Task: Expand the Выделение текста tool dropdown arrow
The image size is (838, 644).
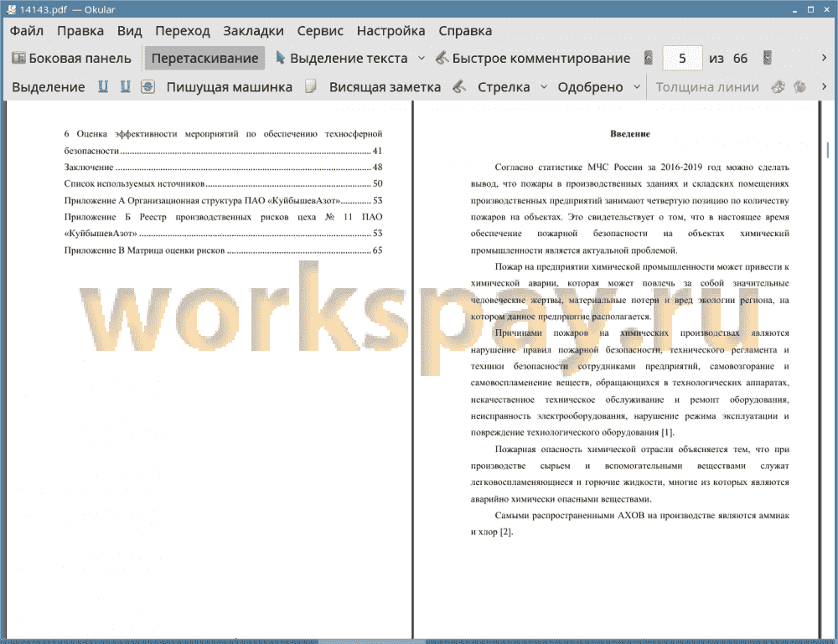Action: coord(422,58)
